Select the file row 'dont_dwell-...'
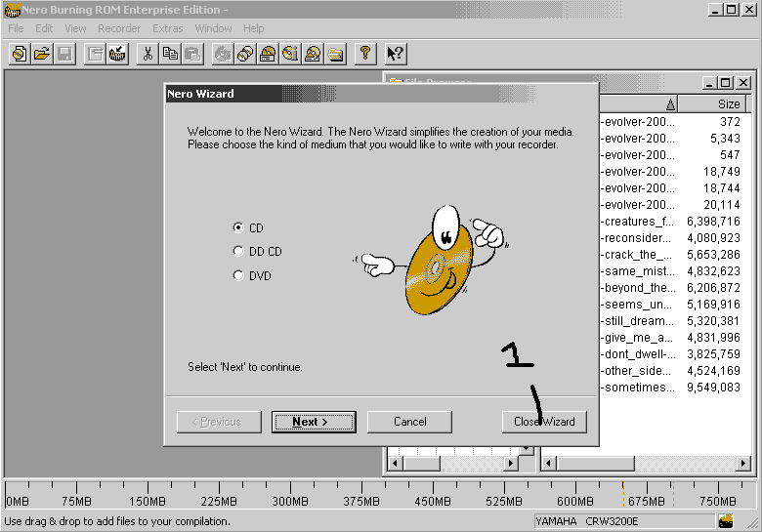This screenshot has width=762, height=532. coord(670,354)
